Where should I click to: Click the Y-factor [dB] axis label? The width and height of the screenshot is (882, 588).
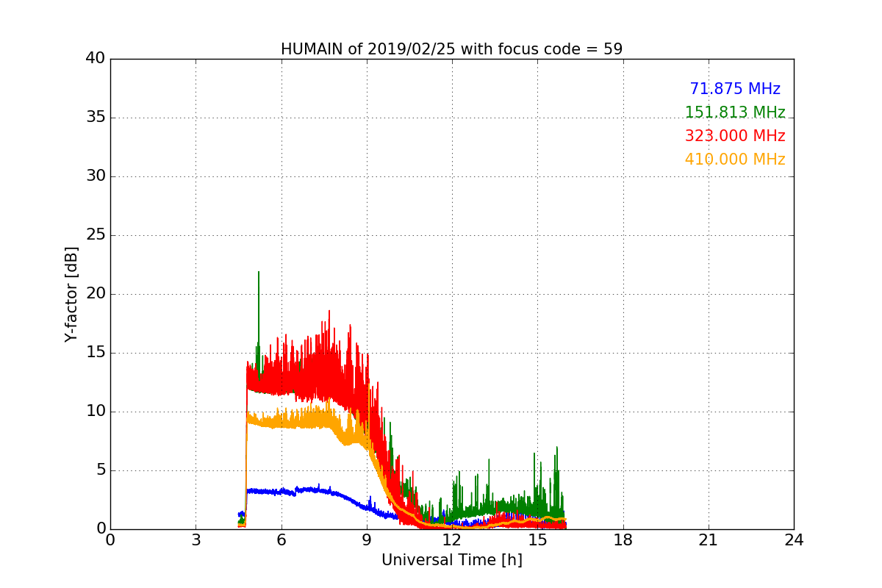click(x=71, y=294)
